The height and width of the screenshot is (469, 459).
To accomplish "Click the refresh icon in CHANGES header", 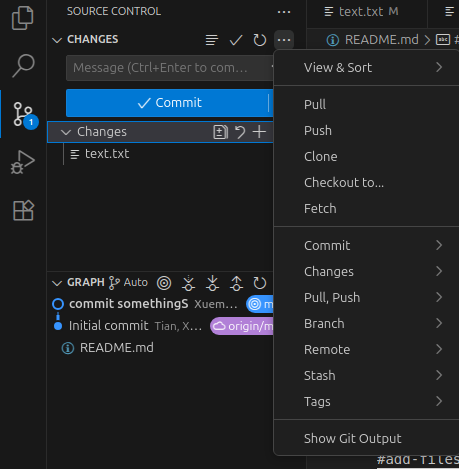I will 260,40.
